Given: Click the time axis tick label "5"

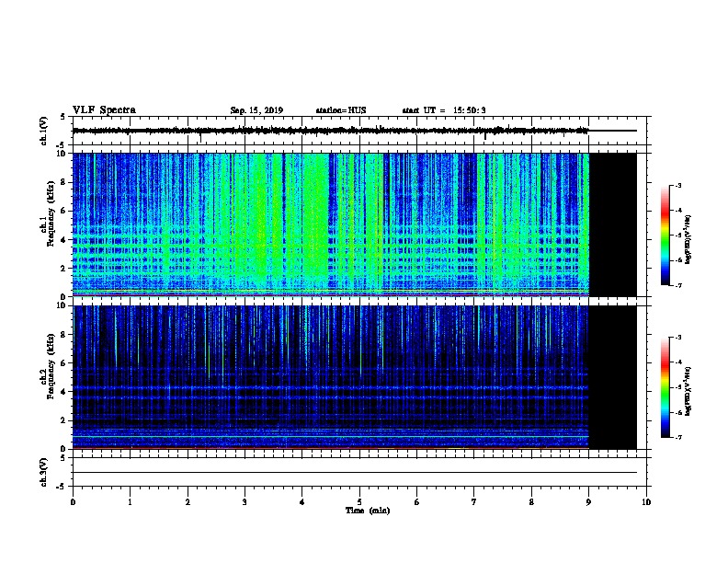Looking at the screenshot, I should (359, 502).
